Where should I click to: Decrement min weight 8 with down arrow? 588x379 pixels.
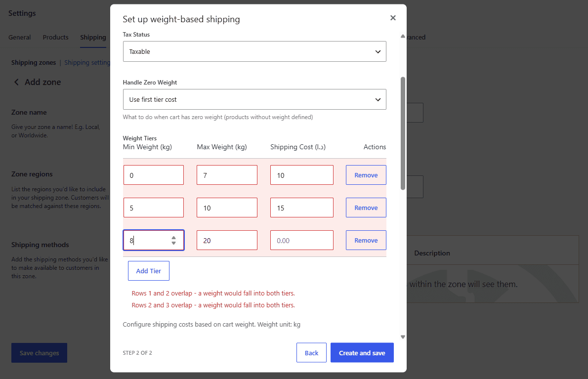click(173, 243)
